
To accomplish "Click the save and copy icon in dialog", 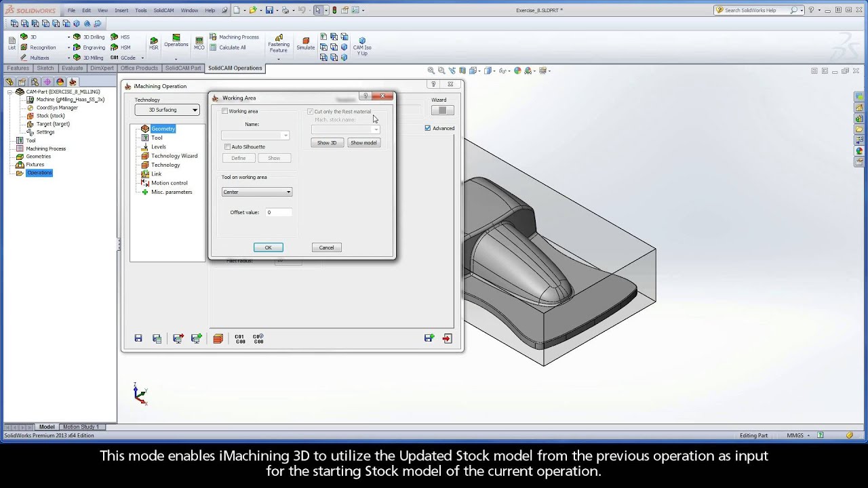I will pos(157,338).
